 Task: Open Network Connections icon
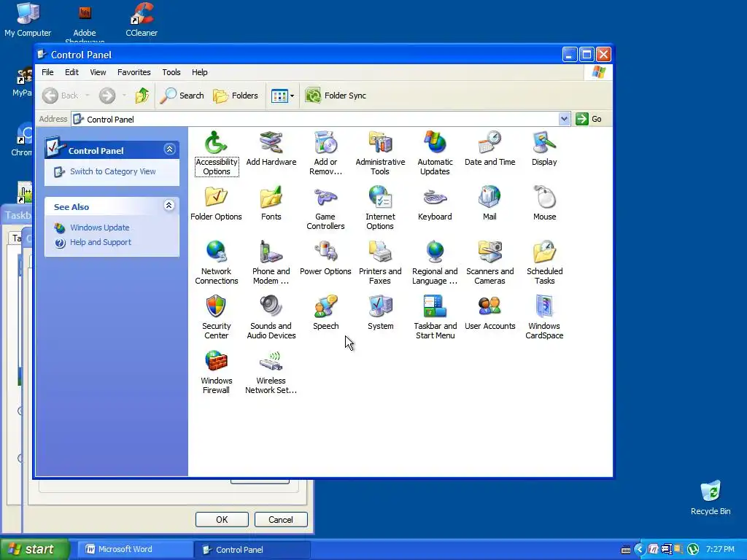(216, 262)
